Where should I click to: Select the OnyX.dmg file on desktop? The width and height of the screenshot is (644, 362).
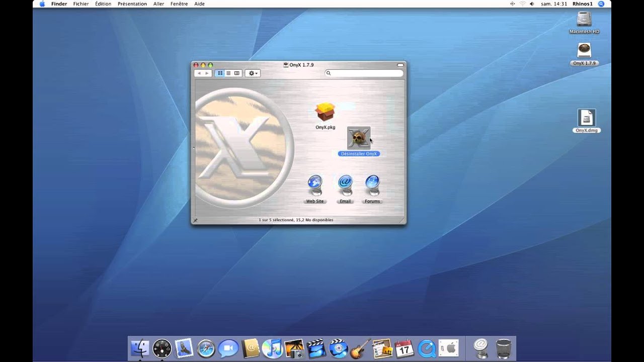click(586, 118)
